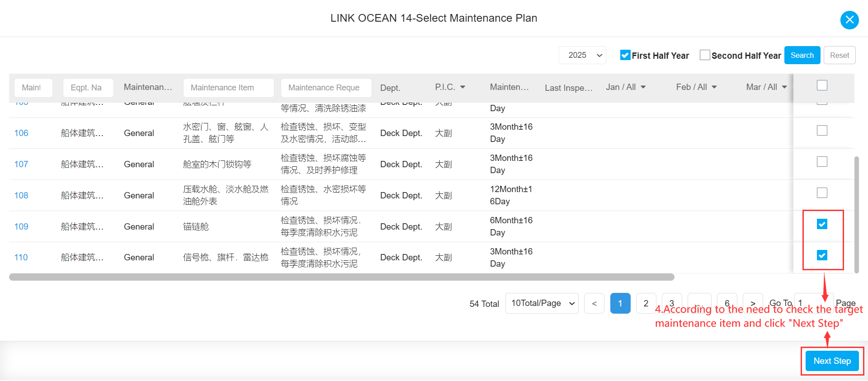Click the Dept. column header
868x381 pixels.
pyautogui.click(x=390, y=88)
